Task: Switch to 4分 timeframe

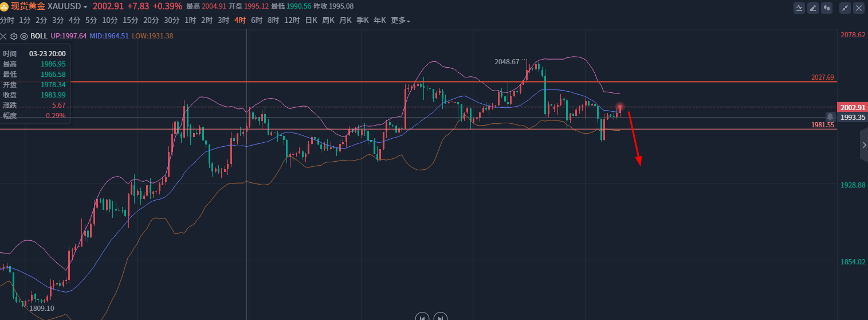Action: 74,21
